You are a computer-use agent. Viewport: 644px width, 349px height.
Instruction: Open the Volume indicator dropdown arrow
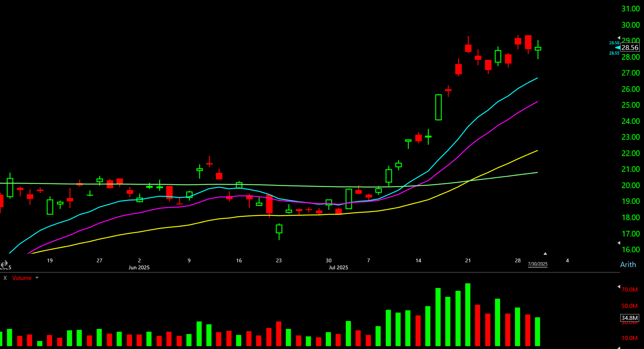point(37,278)
